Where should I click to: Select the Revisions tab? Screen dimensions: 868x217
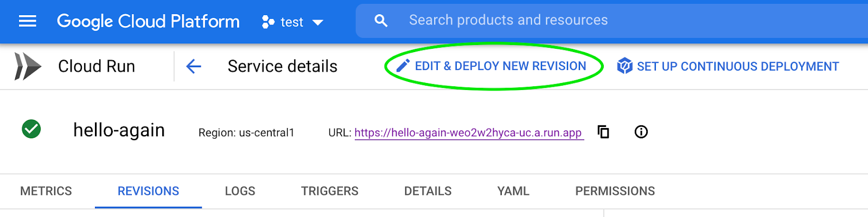tap(148, 191)
